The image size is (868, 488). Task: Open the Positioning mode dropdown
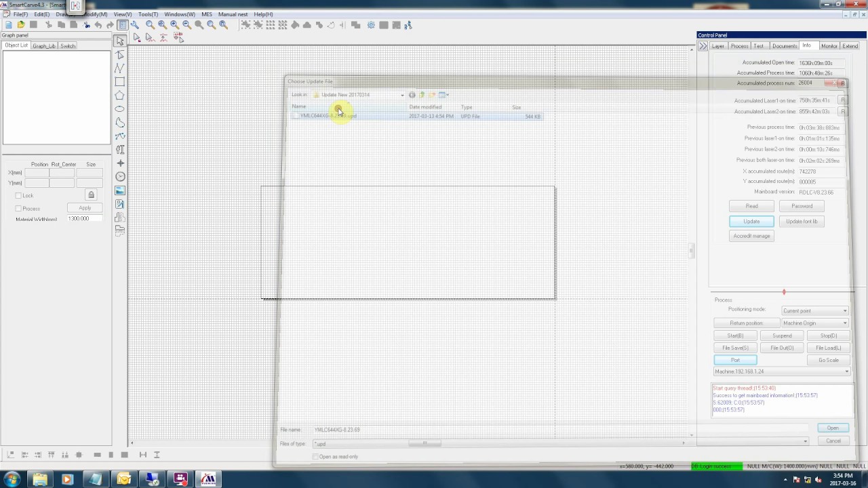[x=814, y=310]
